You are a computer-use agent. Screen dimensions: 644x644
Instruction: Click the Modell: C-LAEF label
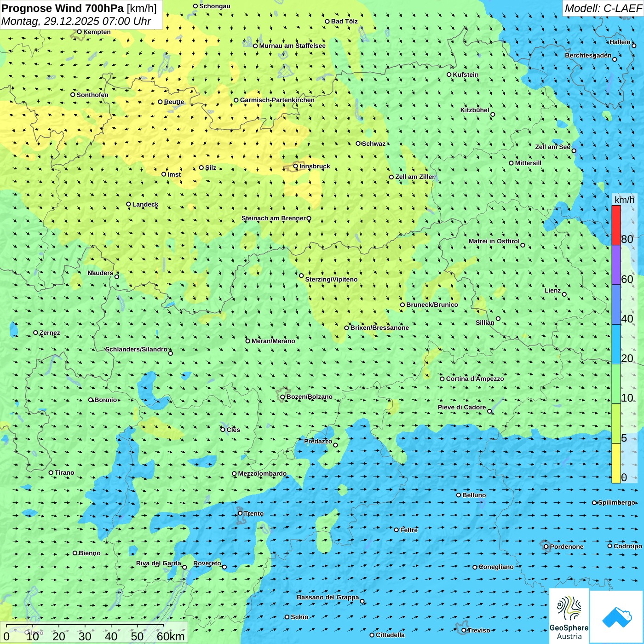603,8
